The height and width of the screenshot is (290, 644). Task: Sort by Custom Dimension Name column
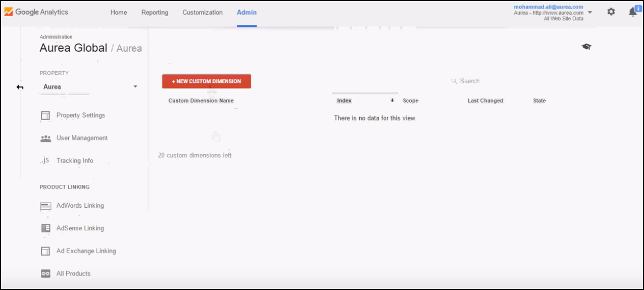(201, 101)
